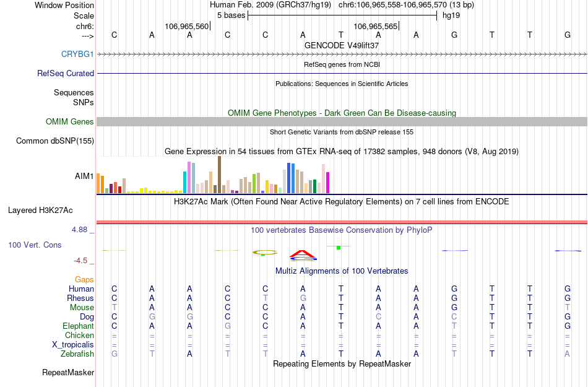Click the Mouse species row label
The width and height of the screenshot is (588, 387).
coord(82,307)
